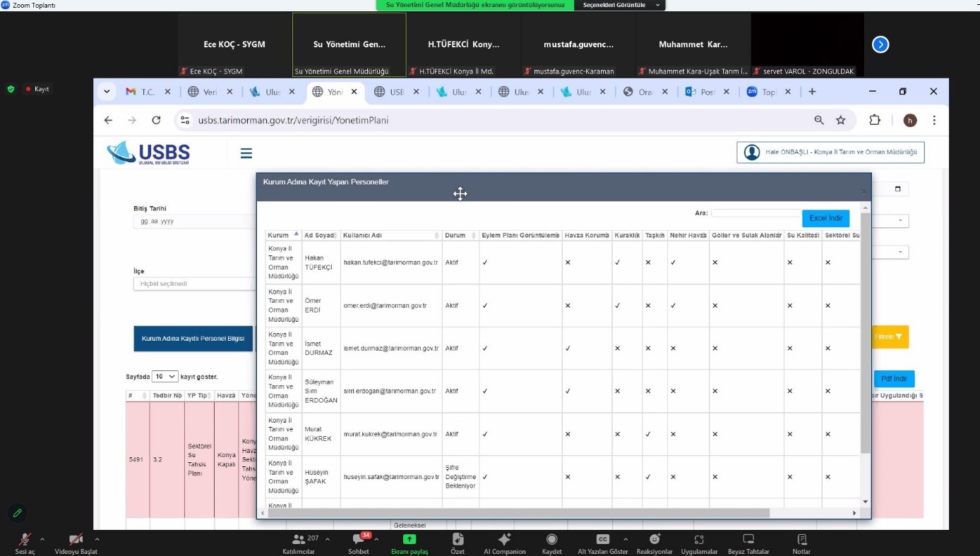This screenshot has width=980, height=556.
Task: Click the Kaydet record icon
Action: tap(551, 540)
